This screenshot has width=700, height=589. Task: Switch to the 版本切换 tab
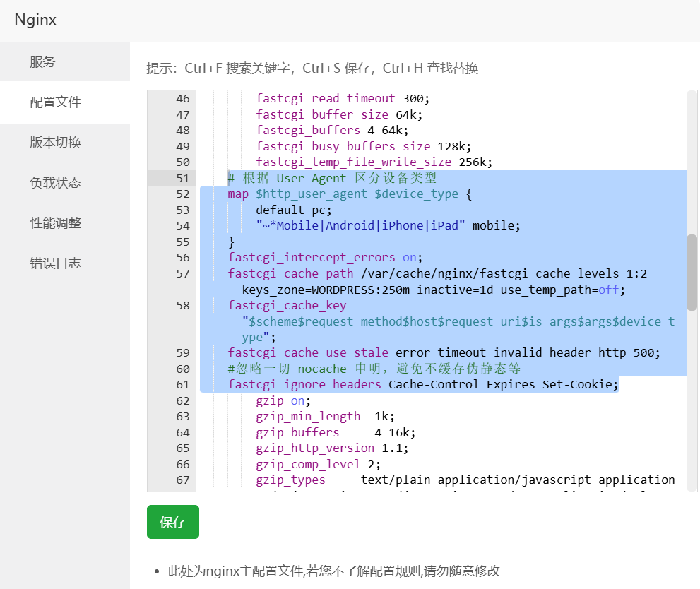[x=55, y=143]
